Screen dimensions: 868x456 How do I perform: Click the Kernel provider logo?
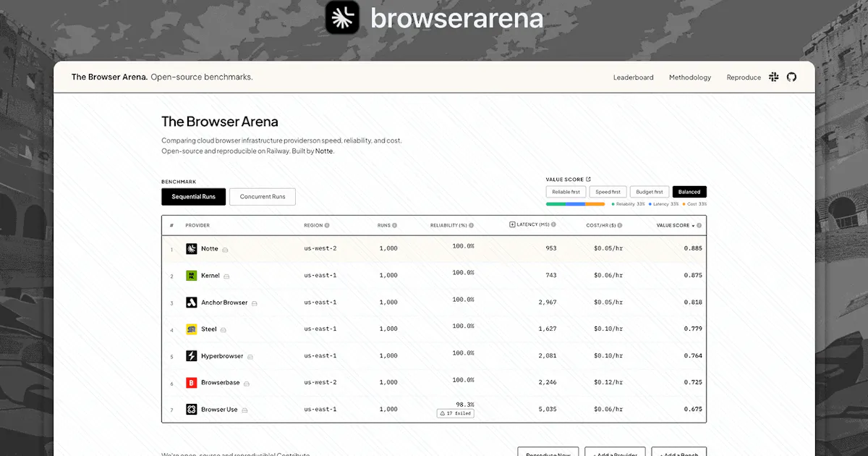pyautogui.click(x=192, y=276)
